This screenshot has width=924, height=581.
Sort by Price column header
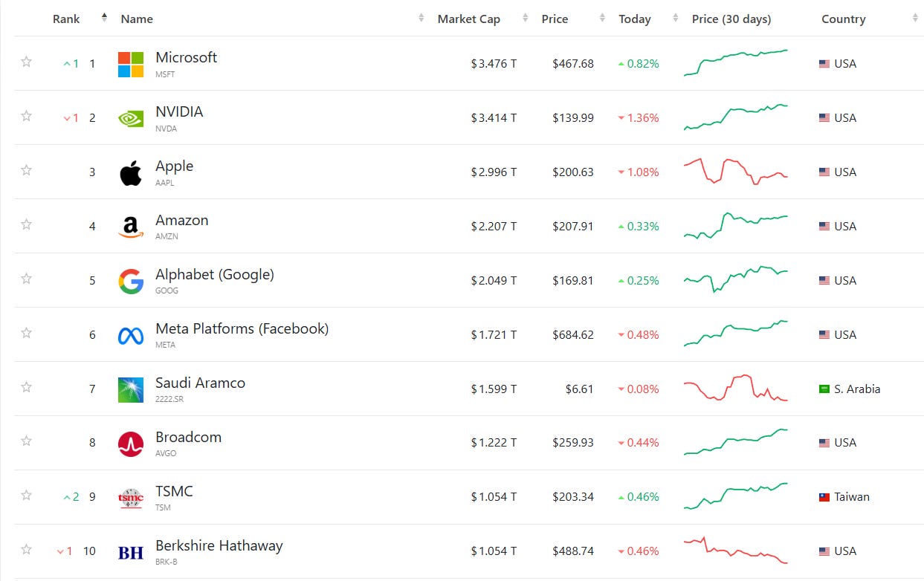click(555, 19)
